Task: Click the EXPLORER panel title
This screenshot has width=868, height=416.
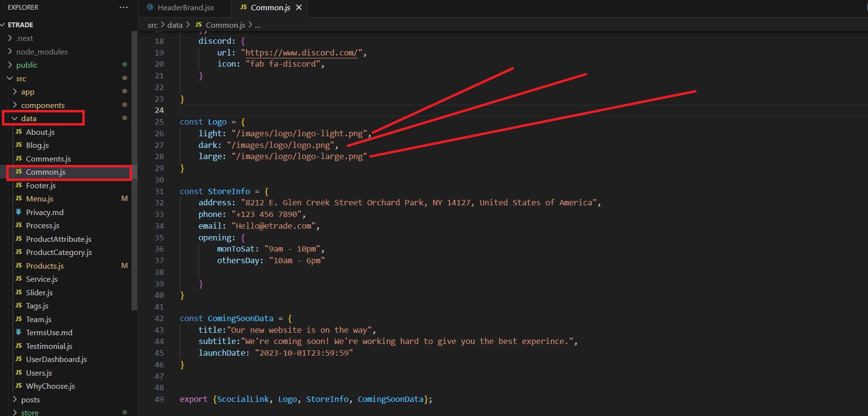Action: pyautogui.click(x=23, y=7)
